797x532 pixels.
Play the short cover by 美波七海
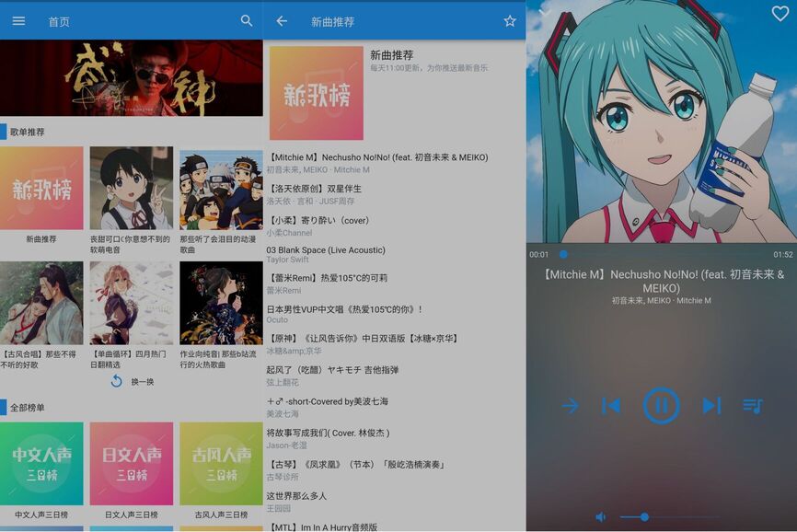[395, 407]
